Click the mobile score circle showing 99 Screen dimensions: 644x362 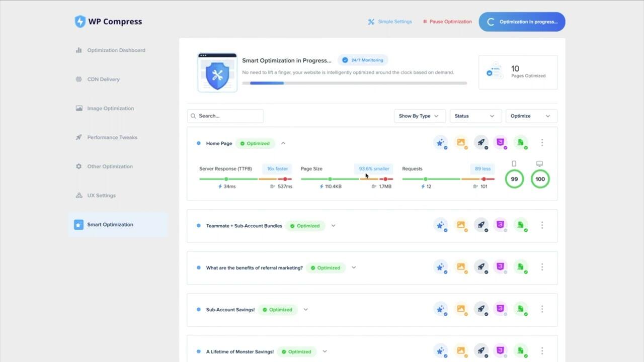click(x=514, y=179)
